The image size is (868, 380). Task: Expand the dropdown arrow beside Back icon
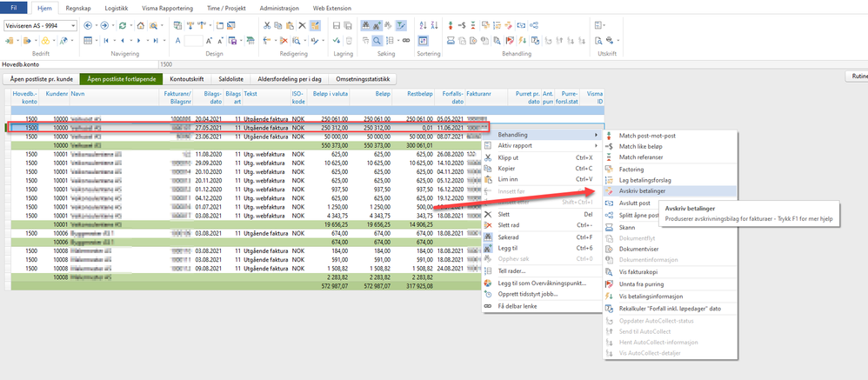click(x=95, y=25)
